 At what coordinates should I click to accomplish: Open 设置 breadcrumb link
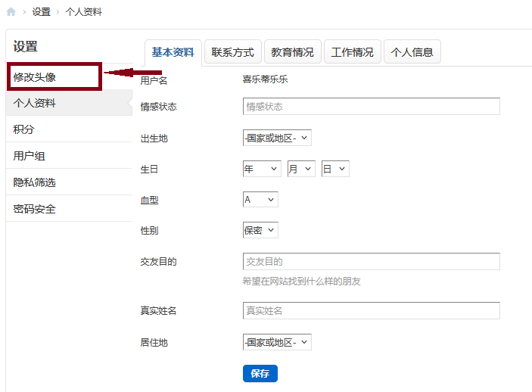[42, 12]
